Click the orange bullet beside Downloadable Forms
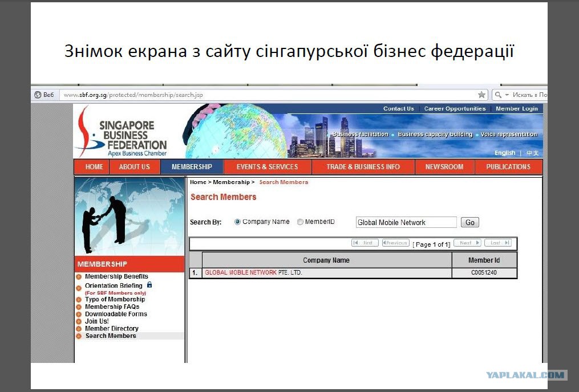The image size is (579, 392). [x=79, y=314]
